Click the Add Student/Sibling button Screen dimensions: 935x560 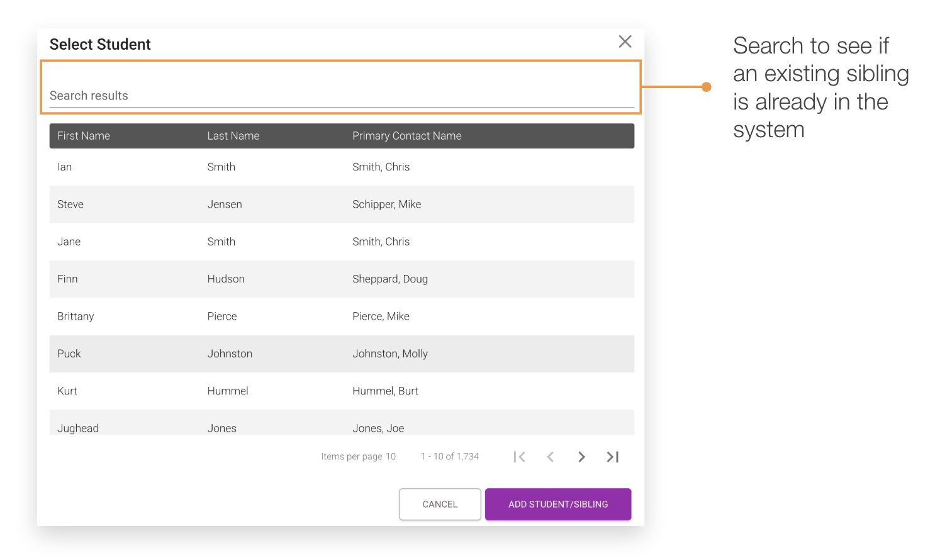[557, 504]
